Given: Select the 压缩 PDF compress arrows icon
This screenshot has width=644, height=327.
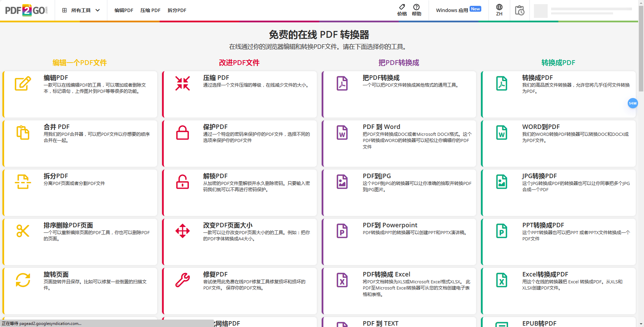Looking at the screenshot, I should 182,83.
